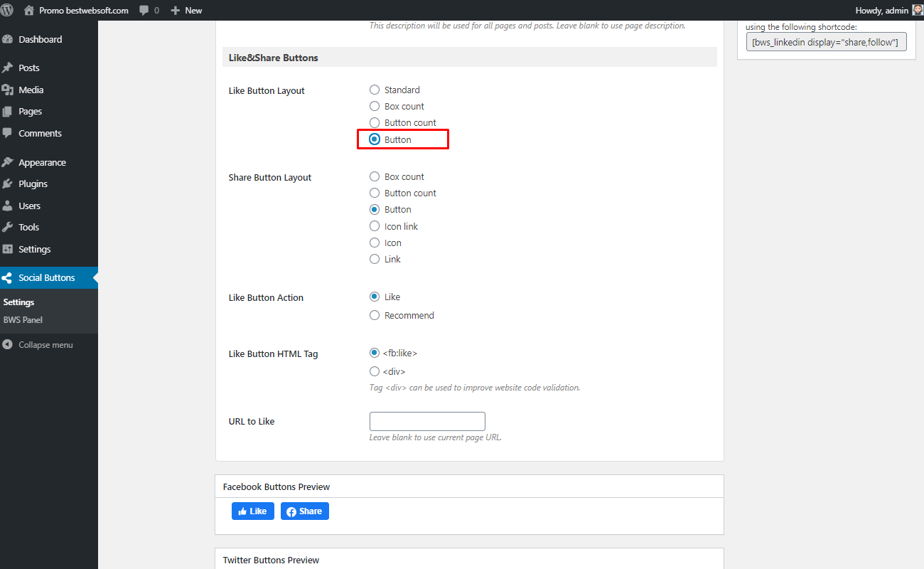This screenshot has height=569, width=924.
Task: Choose Recommend as the button action
Action: (x=375, y=315)
